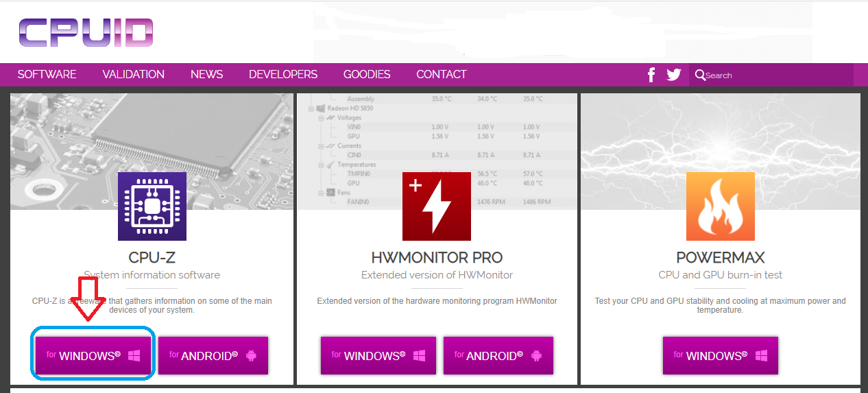Click the CPU-Z chip icon
The height and width of the screenshot is (393, 868).
coord(152,206)
